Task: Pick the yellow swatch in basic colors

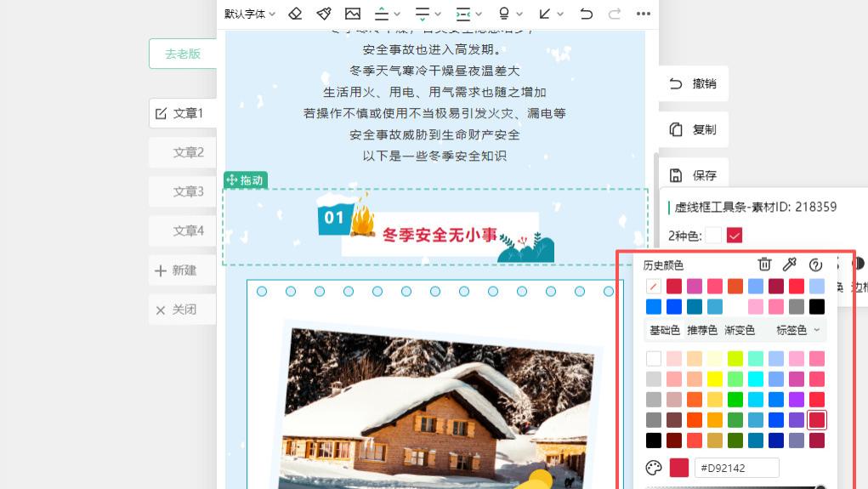Action: click(x=715, y=379)
